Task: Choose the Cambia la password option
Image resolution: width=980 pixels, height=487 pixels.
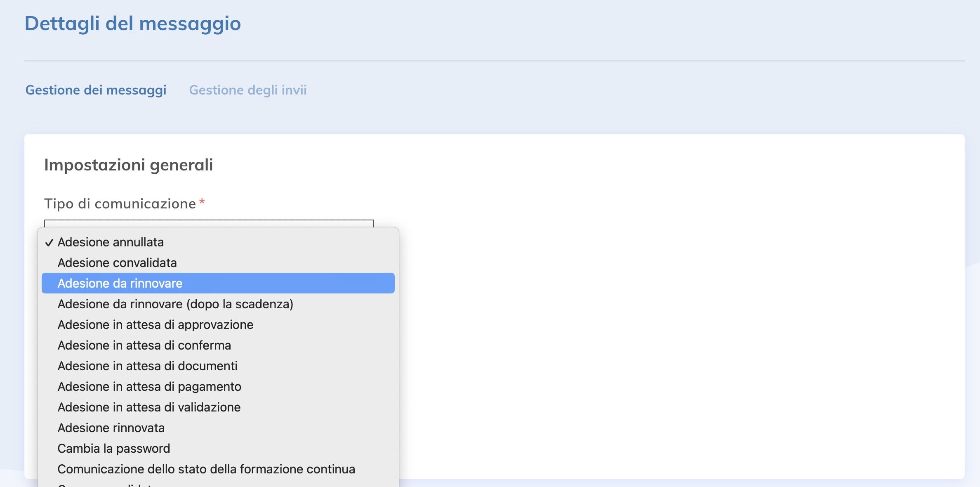Action: click(x=114, y=449)
